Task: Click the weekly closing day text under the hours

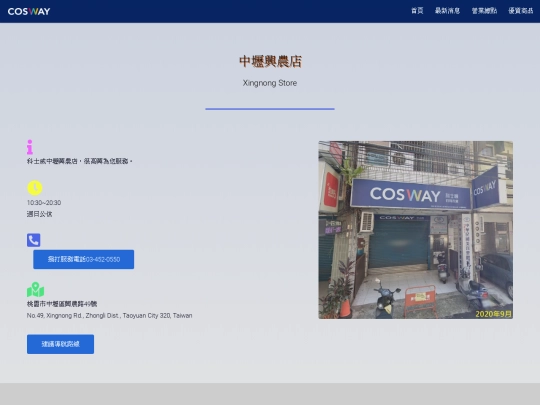Action: tap(40, 214)
